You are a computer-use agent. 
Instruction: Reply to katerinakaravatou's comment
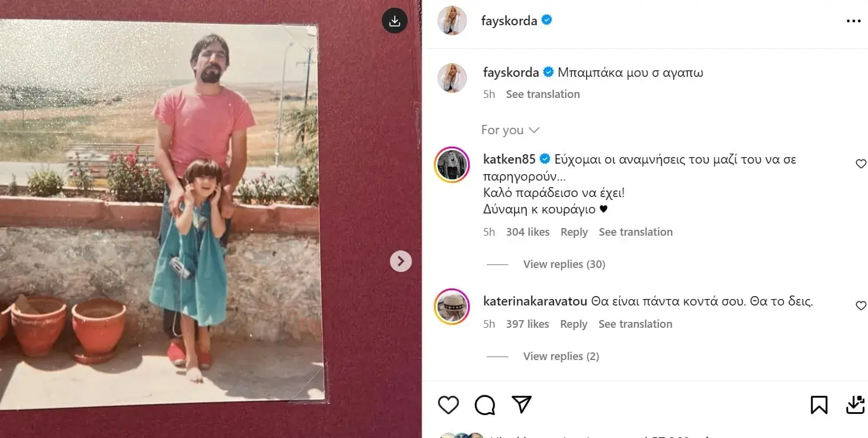(573, 324)
